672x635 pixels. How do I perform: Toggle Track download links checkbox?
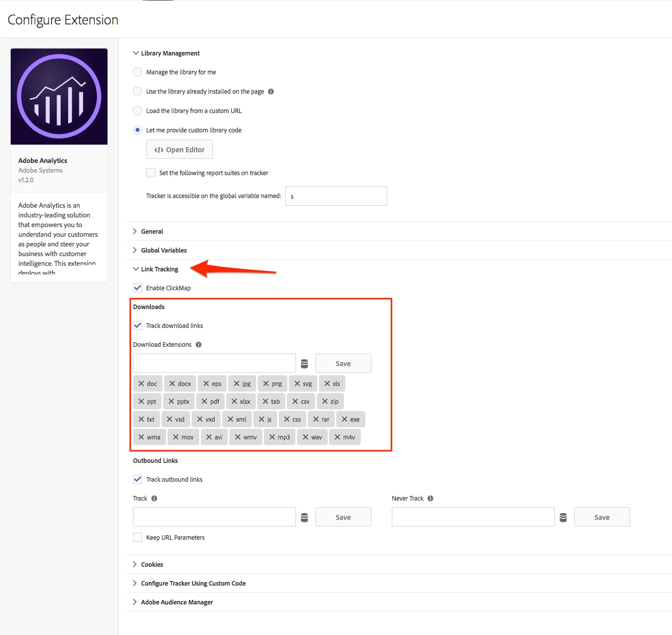coord(138,325)
